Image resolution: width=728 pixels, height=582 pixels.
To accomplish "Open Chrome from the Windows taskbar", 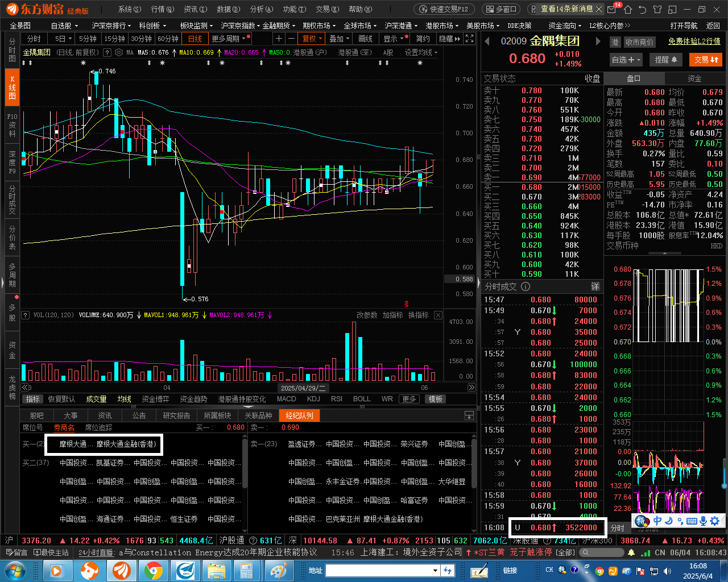I will click(153, 570).
